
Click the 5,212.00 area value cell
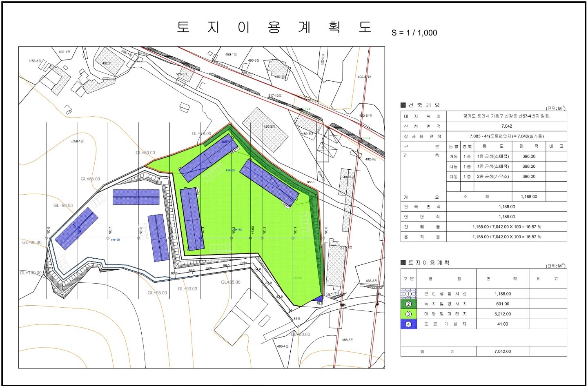point(502,314)
